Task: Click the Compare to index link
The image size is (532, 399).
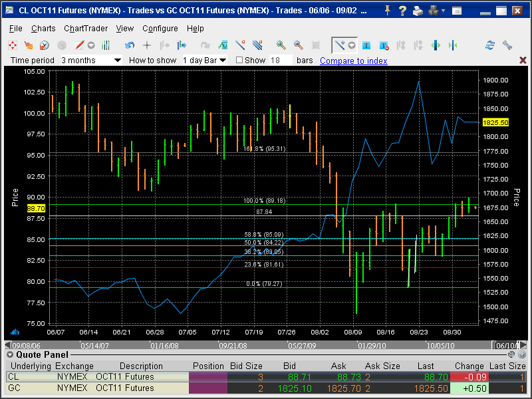Action: coord(354,61)
